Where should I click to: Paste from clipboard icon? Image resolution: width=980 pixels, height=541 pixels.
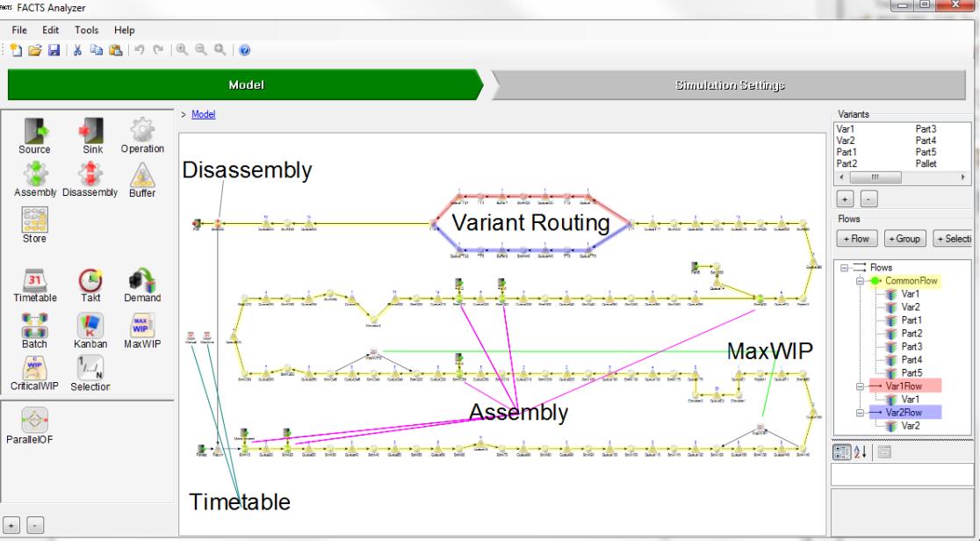[116, 50]
